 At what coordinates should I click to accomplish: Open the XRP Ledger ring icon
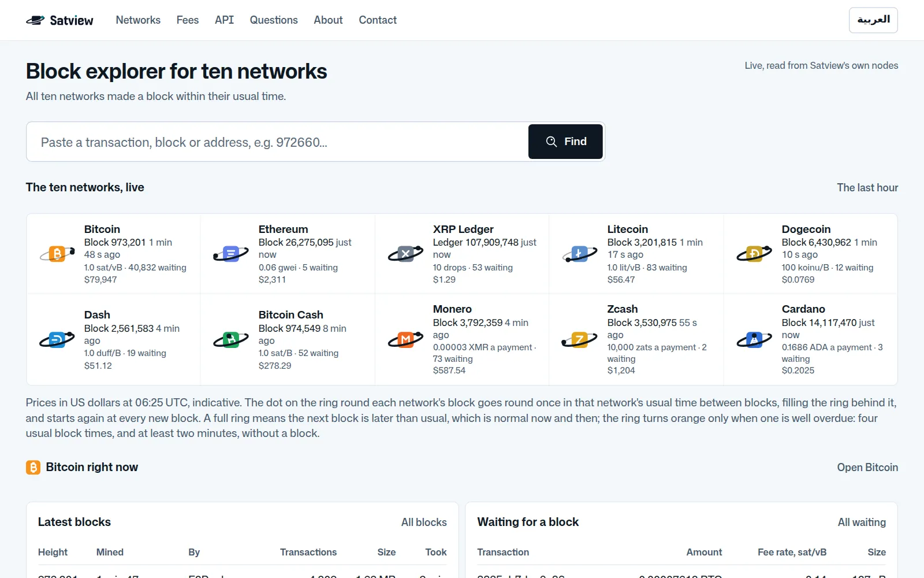tap(405, 254)
